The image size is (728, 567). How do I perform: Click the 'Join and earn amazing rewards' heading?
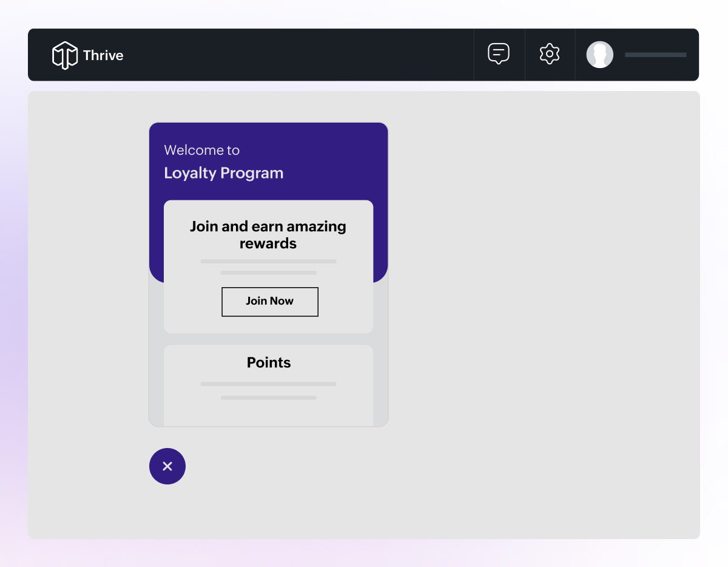point(268,235)
